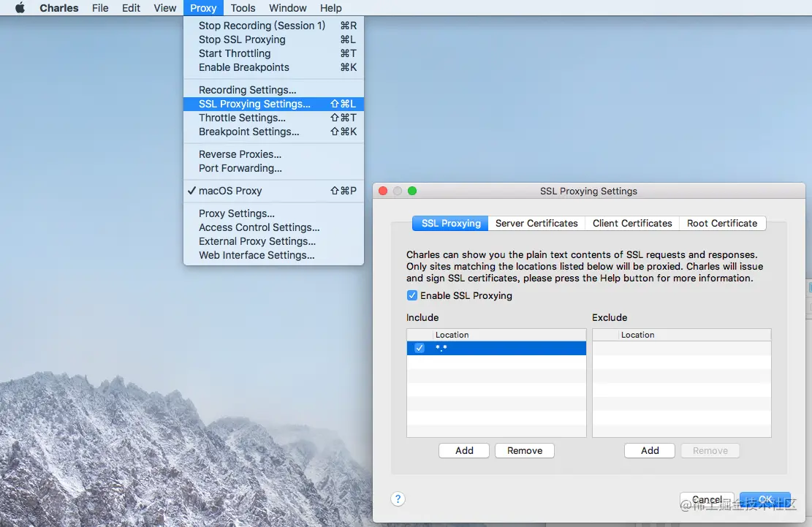Open the Help menu
Screen dimensions: 812x527
331,8
